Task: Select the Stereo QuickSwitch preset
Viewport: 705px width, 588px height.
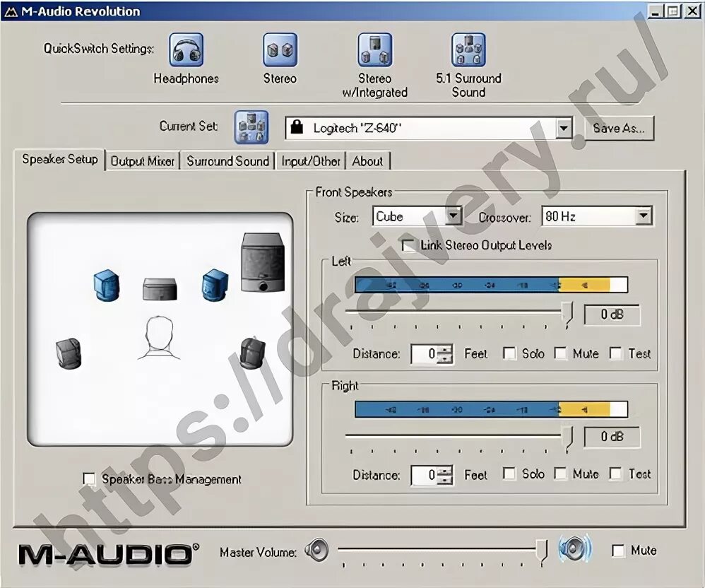Action: point(280,48)
